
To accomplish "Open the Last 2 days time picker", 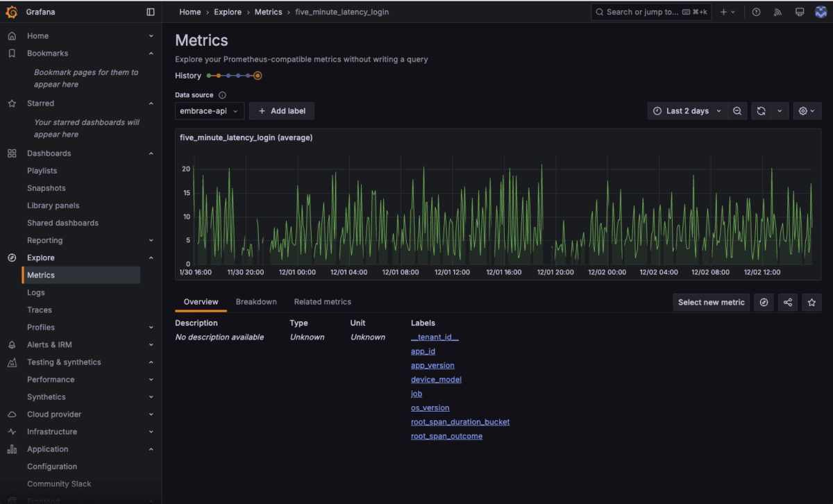I will click(688, 111).
